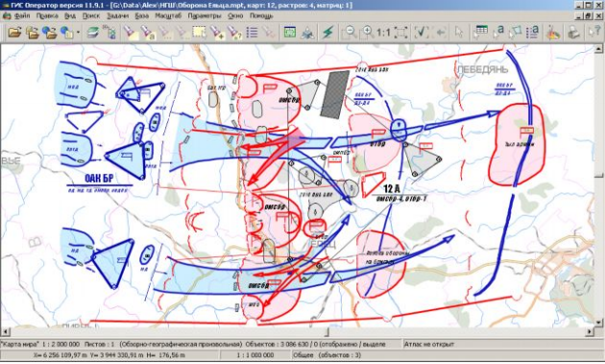Click the help pointer question mark icon
The image size is (605, 364).
click(x=594, y=33)
